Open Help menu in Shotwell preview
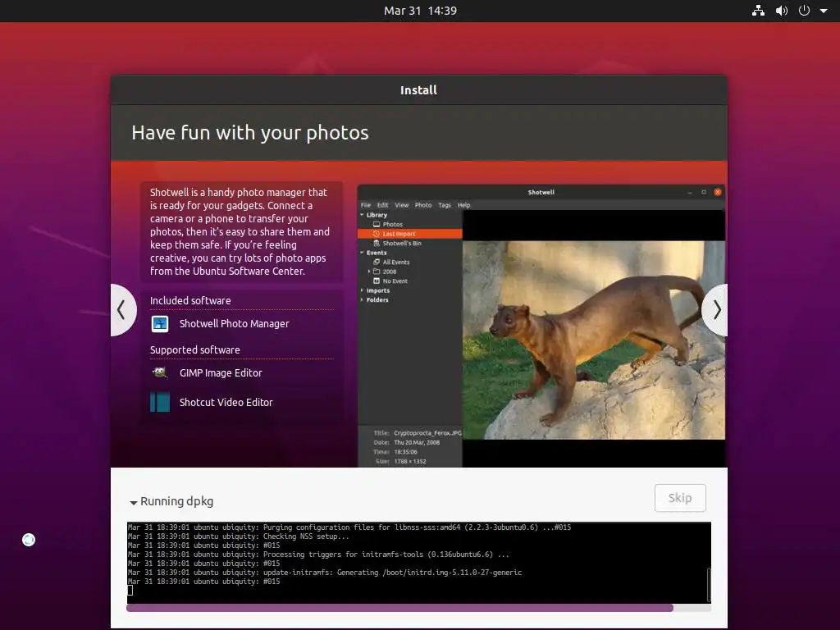The height and width of the screenshot is (630, 840). tap(464, 205)
